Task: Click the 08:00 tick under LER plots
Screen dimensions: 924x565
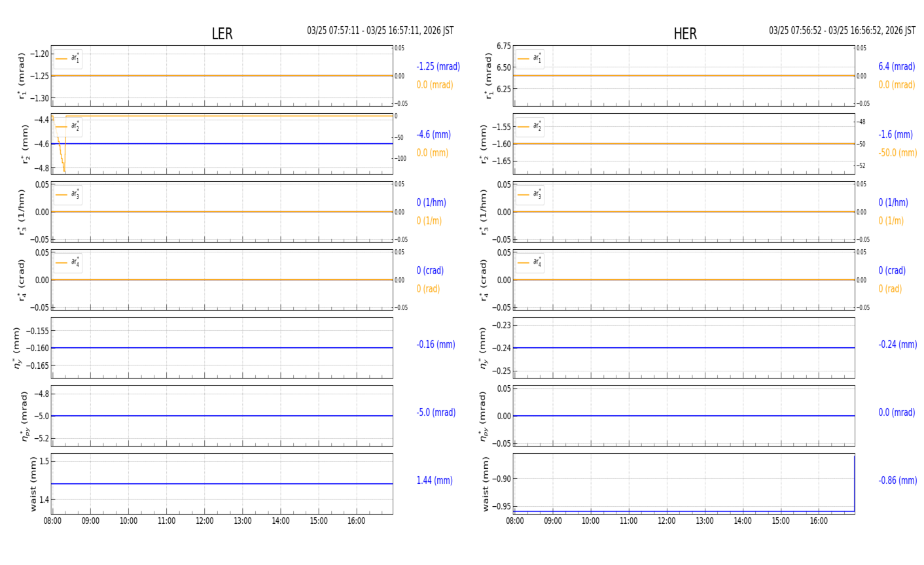Action: pyautogui.click(x=52, y=521)
